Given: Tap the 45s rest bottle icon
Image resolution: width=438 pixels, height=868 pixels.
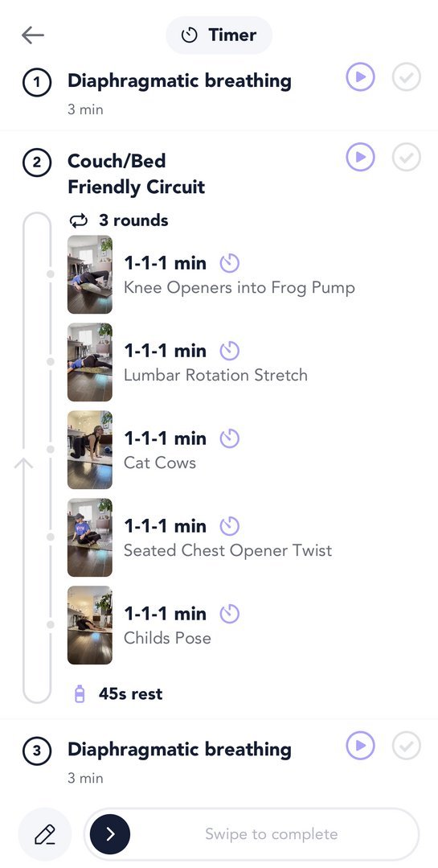Looking at the screenshot, I should click(80, 693).
